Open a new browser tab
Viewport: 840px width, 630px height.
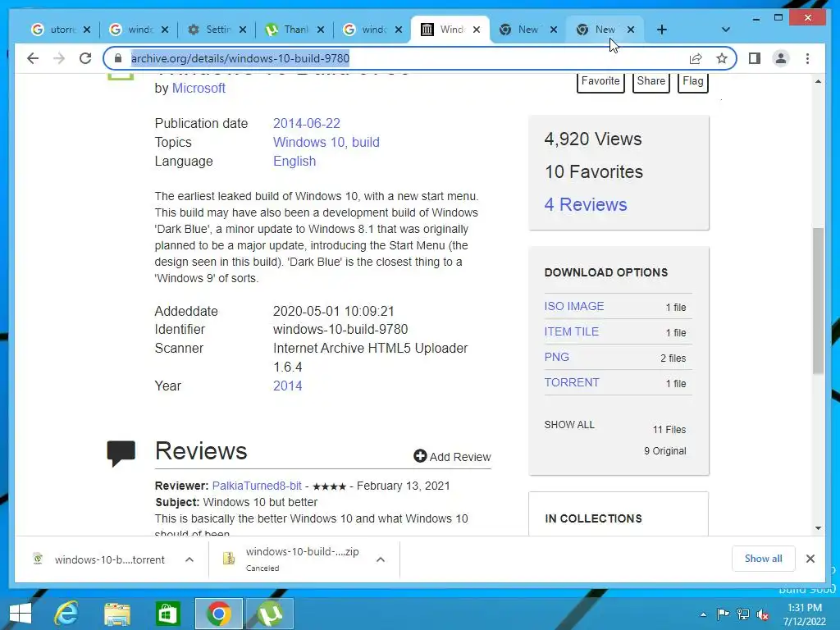(x=662, y=30)
